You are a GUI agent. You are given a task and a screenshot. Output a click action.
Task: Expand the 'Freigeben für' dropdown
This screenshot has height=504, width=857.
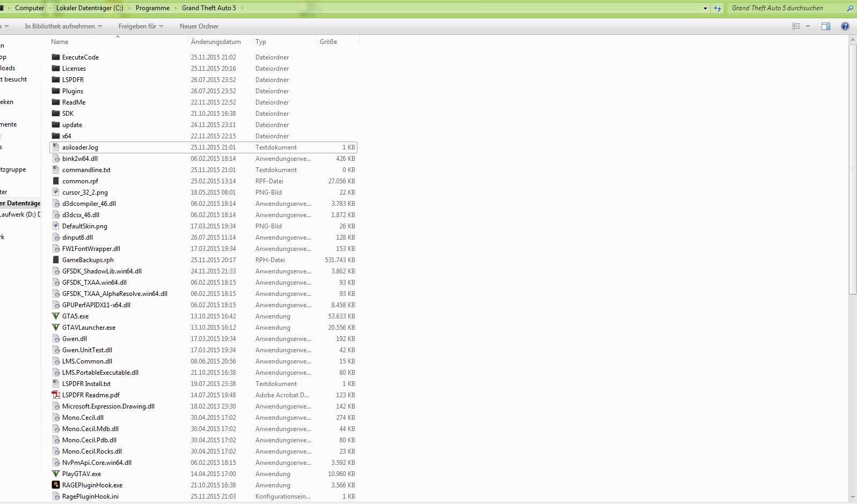click(x=161, y=26)
